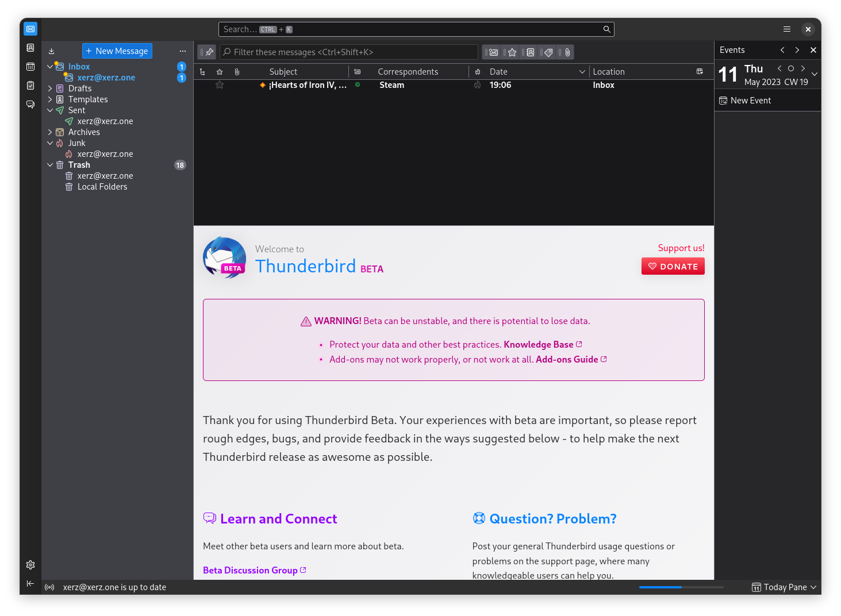Click the Get Messages download icon
Image resolution: width=841 pixels, height=616 pixels.
pos(51,51)
